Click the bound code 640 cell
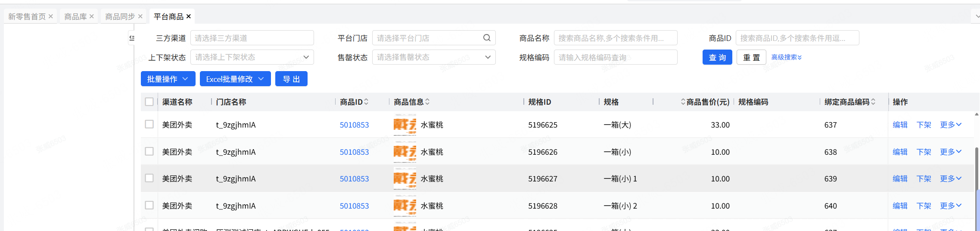The image size is (980, 231). 831,206
